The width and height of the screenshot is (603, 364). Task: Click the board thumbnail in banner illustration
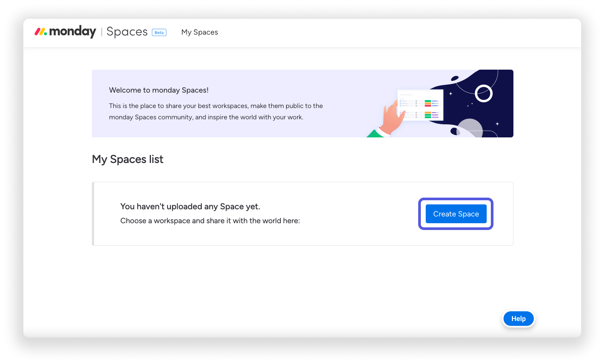tap(421, 105)
